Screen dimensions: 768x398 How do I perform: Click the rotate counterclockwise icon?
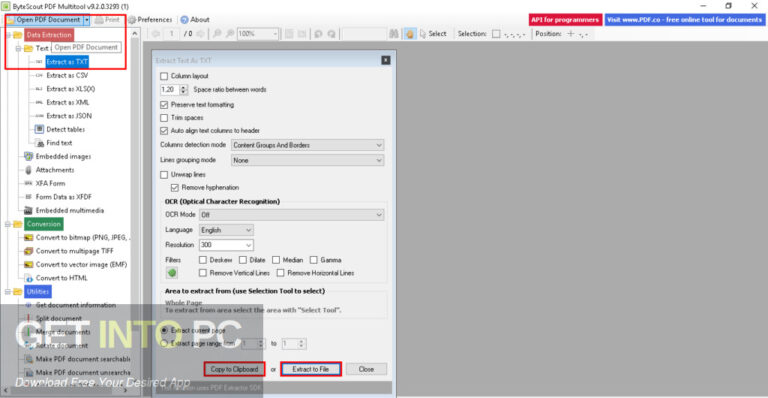[318, 34]
